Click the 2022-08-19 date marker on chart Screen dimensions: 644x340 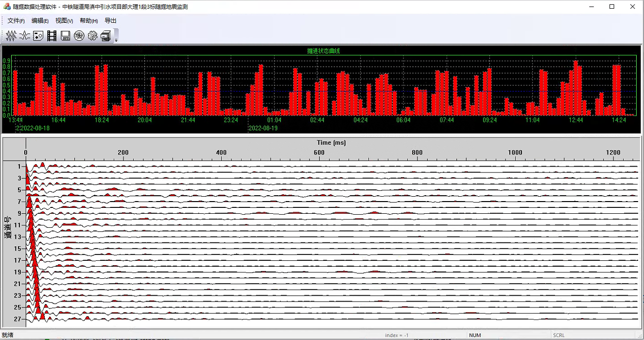pyautogui.click(x=262, y=128)
